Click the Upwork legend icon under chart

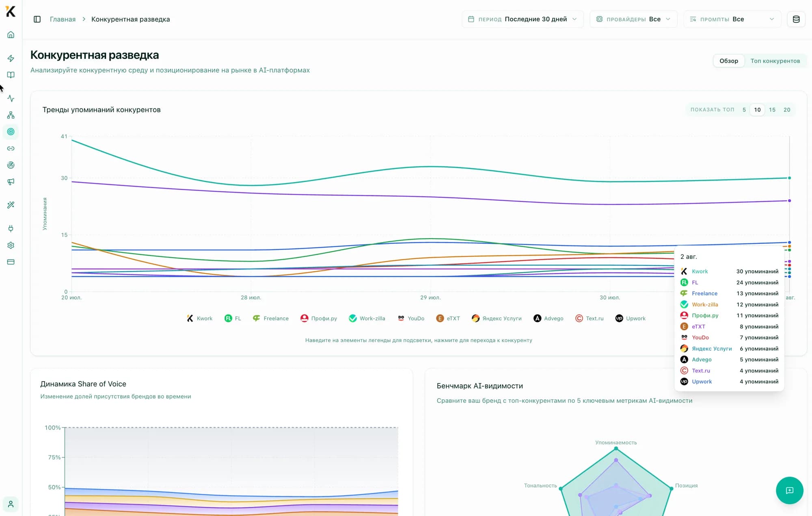[x=619, y=319]
